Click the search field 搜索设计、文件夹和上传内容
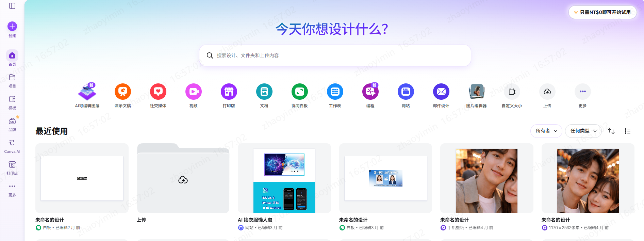The image size is (644, 241). point(335,55)
